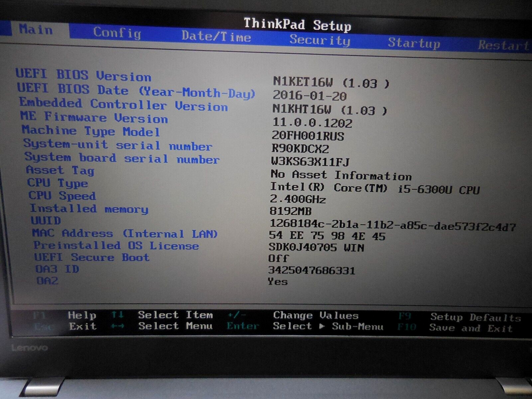
Task: Select Machine Type Model label
Action: pyautogui.click(x=91, y=131)
